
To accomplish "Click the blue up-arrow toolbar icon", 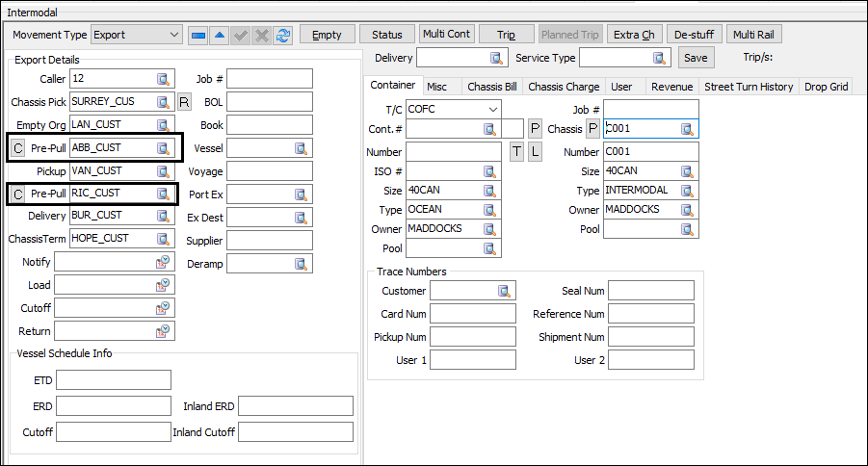I will click(220, 35).
